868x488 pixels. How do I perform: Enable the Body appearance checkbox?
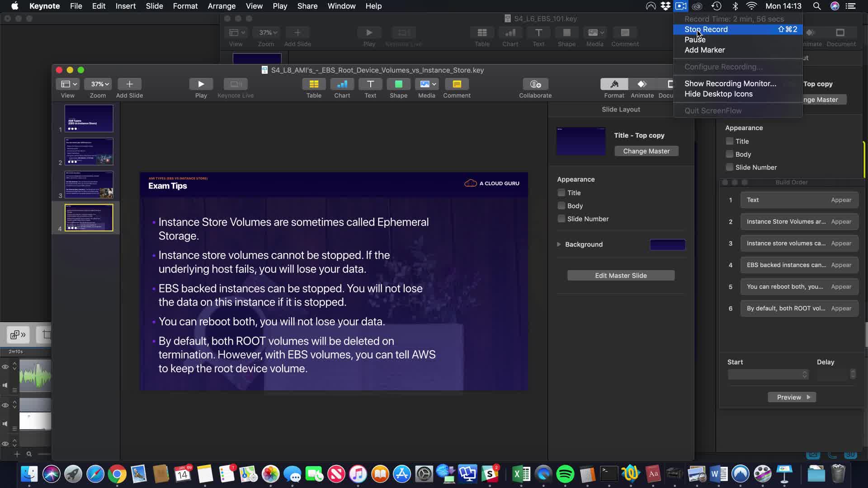pyautogui.click(x=561, y=206)
